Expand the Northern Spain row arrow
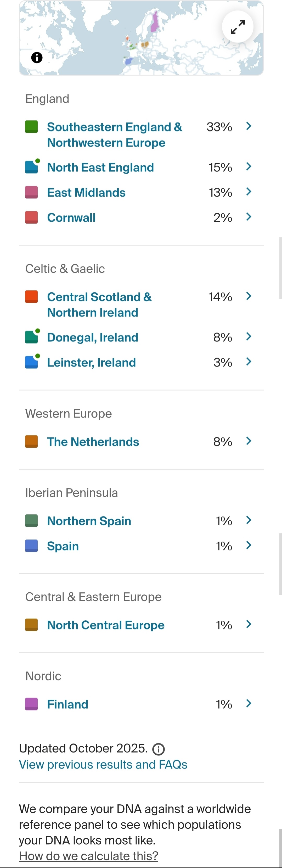Viewport: 282px width, 868px height. click(249, 520)
